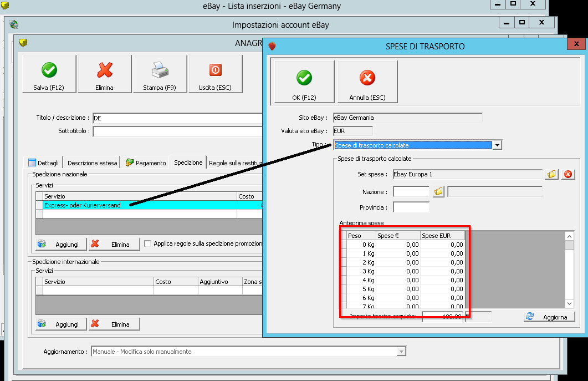Click the Impostazioni account eBay window icon
This screenshot has width=588, height=381.
click(x=14, y=25)
